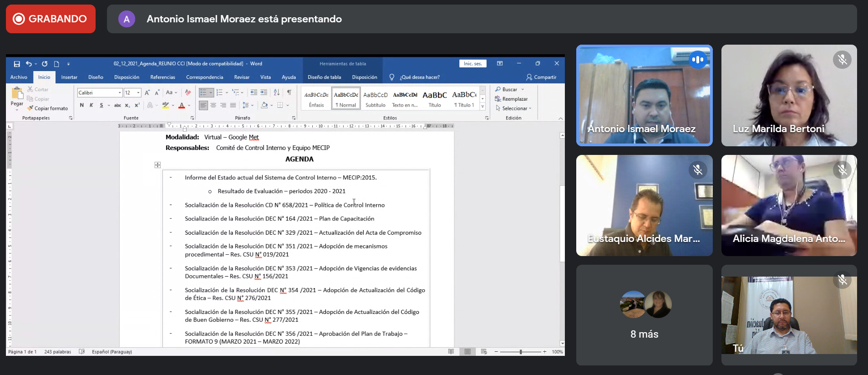Click the Redo/Repeat icon in Word's title bar
The image size is (868, 375).
[45, 64]
